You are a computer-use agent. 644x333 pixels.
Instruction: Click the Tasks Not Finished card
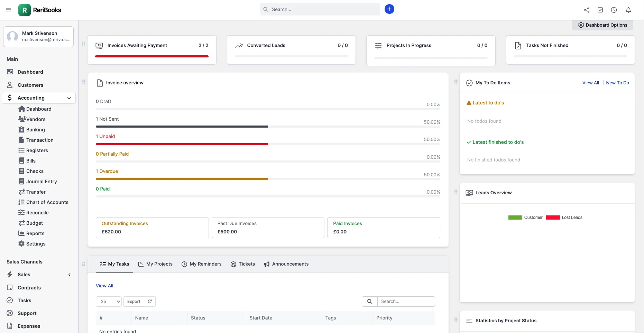570,50
